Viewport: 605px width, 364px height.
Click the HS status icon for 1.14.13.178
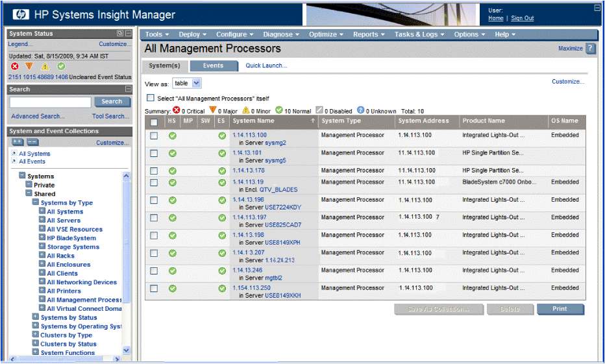pyautogui.click(x=173, y=171)
